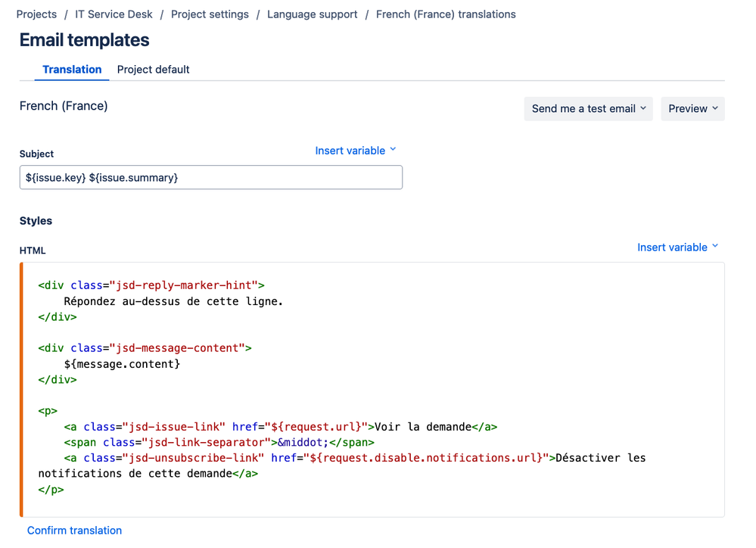756x548 pixels.
Task: Click the jsd-unsubscribe-link anchor line
Action: coord(354,458)
